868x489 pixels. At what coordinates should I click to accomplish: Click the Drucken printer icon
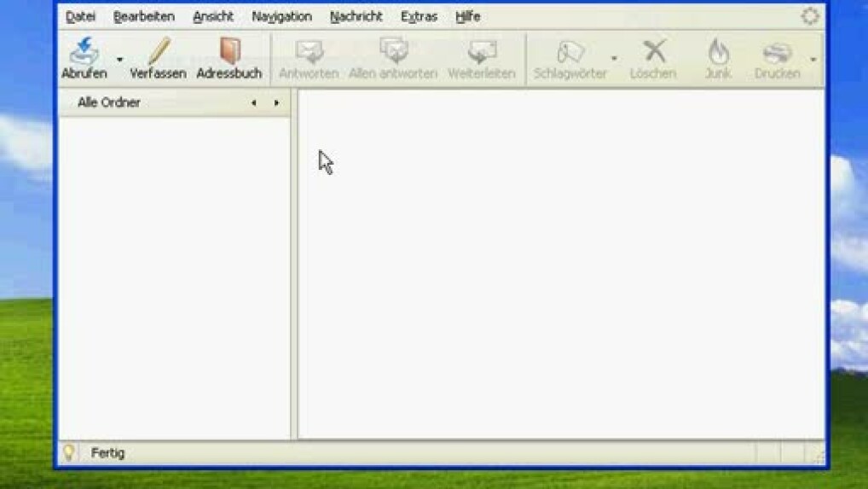(777, 52)
